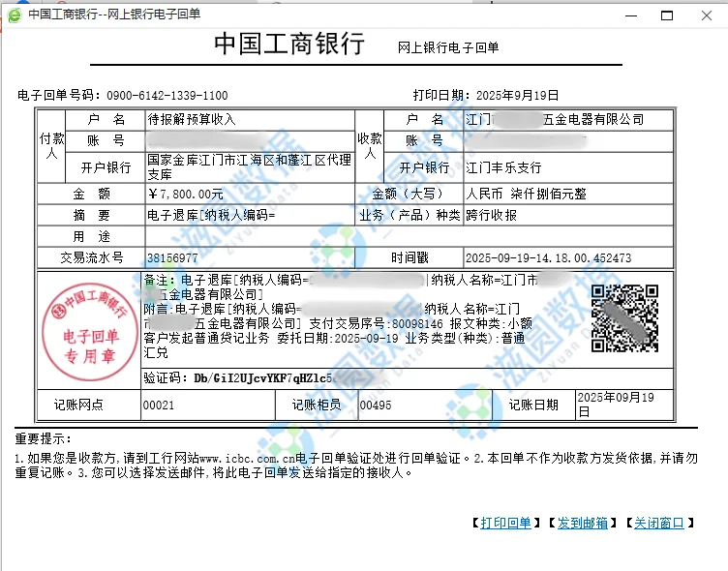Click transaction serial number 38156977
The width and height of the screenshot is (728, 571).
pos(172,258)
